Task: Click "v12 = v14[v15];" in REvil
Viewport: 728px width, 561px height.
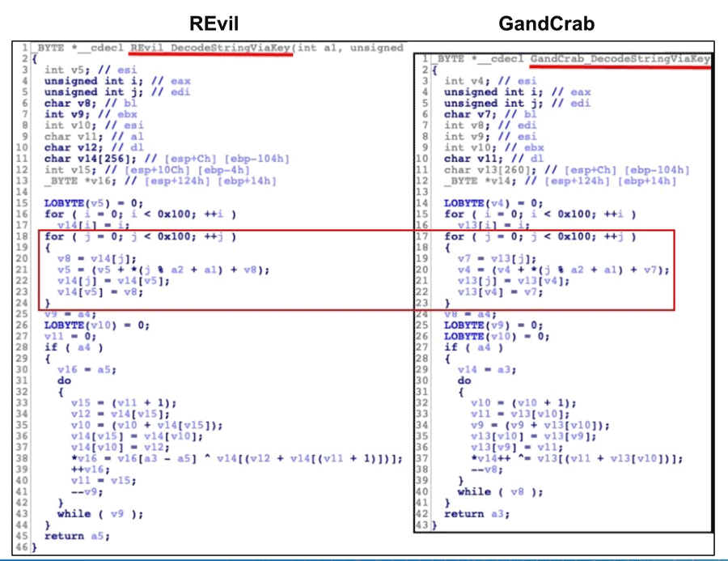Action: (x=121, y=414)
